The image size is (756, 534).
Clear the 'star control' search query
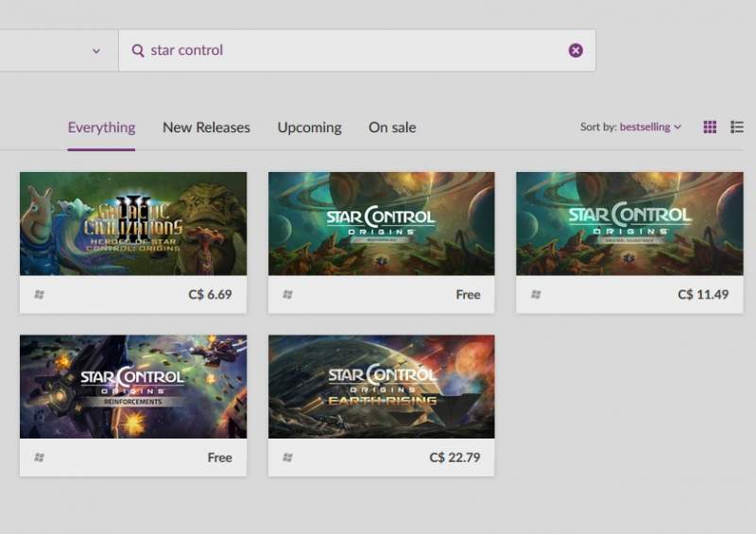576,50
